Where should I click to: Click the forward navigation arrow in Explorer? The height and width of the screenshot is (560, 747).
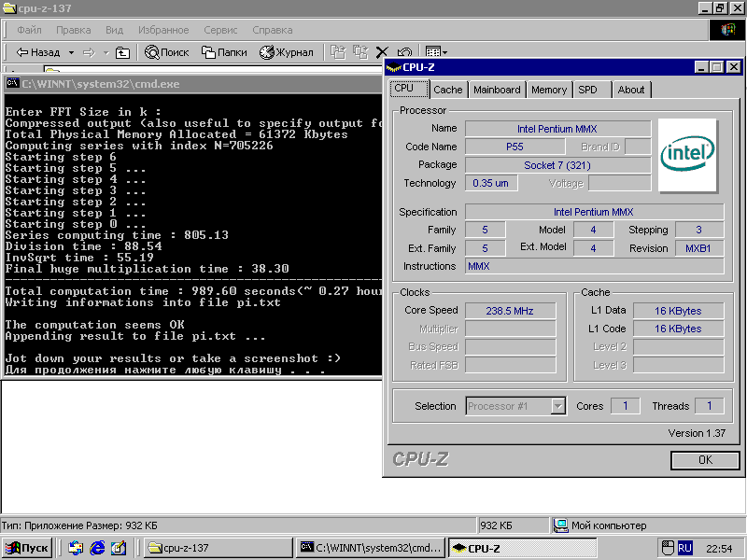pos(89,52)
